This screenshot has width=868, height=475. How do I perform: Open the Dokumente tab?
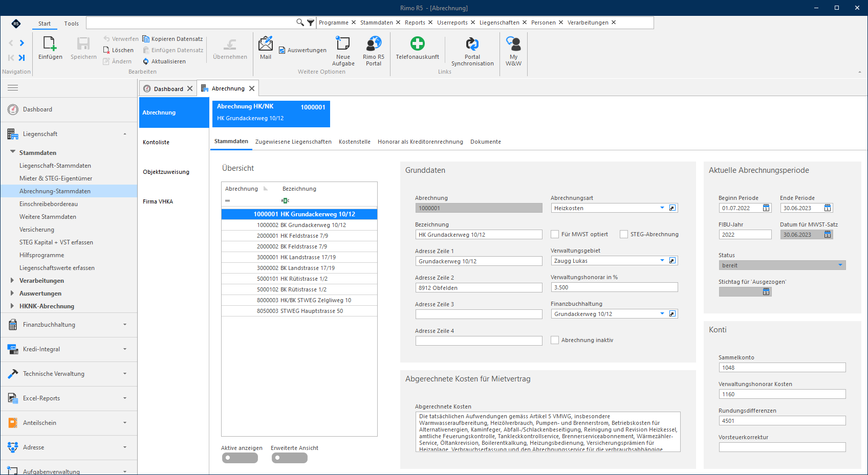[x=486, y=142]
